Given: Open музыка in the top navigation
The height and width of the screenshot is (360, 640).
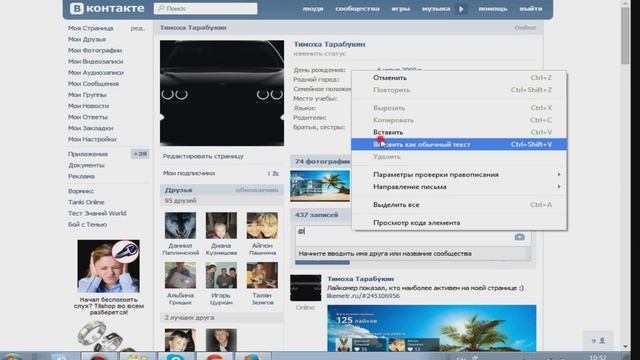Looking at the screenshot, I should [436, 9].
